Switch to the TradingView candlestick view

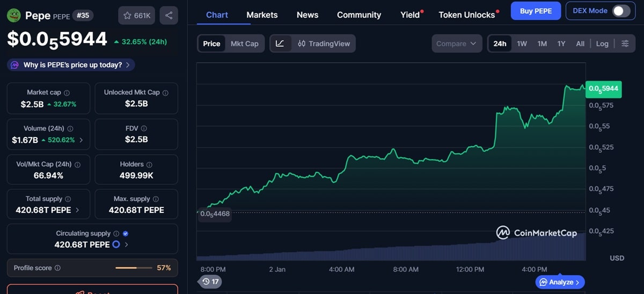(324, 44)
